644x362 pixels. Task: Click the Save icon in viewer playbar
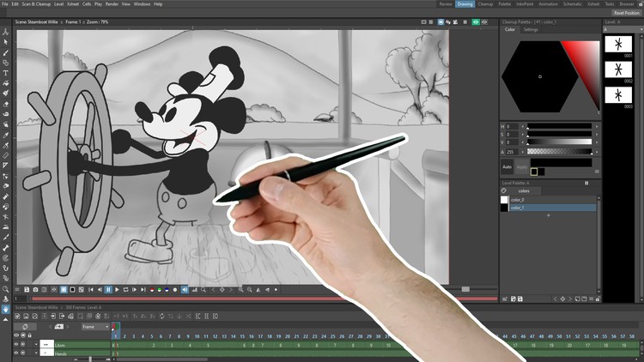tap(27, 289)
